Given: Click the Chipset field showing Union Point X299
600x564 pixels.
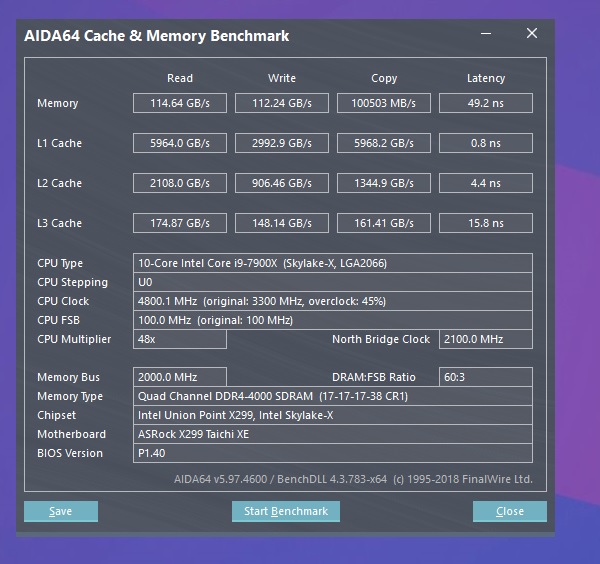Looking at the screenshot, I should point(333,415).
